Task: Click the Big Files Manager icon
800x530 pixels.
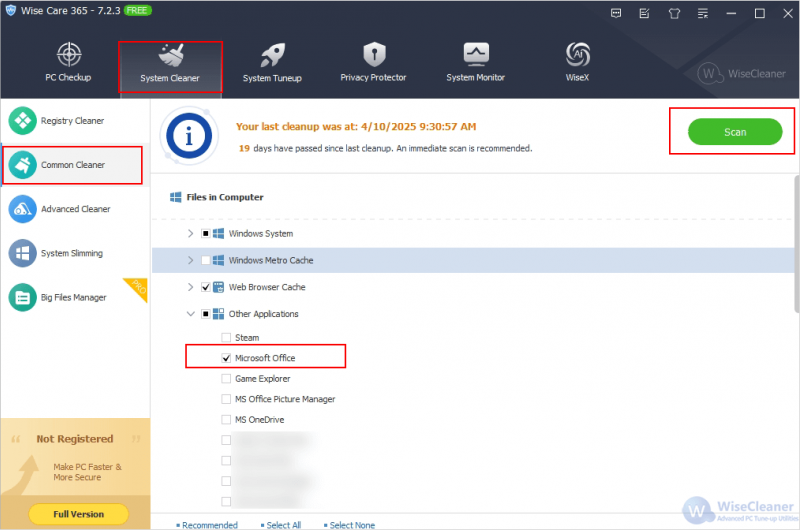Action: coord(22,297)
